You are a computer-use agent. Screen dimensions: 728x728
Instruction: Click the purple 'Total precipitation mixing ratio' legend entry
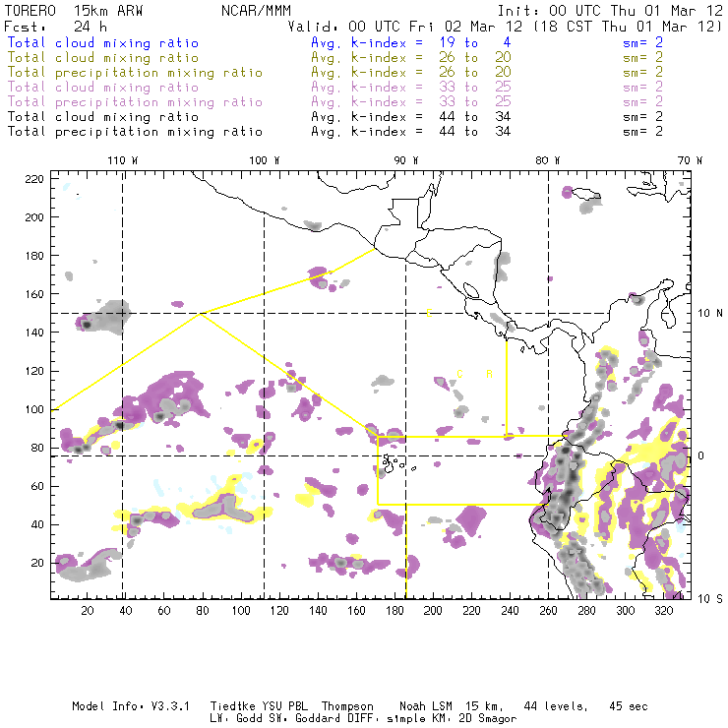[135, 102]
